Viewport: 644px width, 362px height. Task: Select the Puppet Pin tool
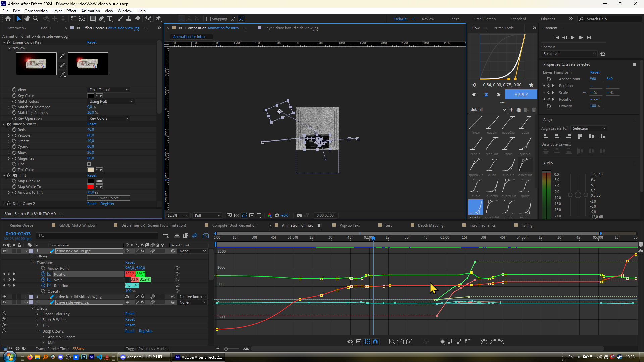point(158,19)
